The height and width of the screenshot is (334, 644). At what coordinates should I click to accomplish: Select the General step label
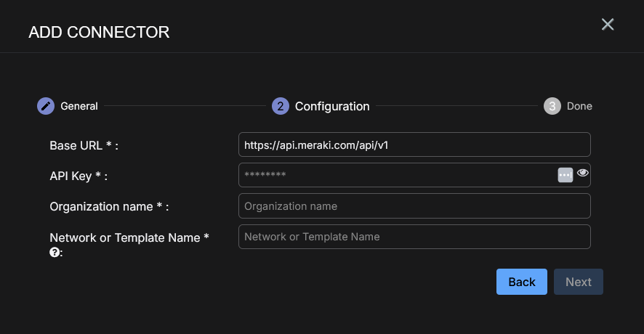pos(79,106)
